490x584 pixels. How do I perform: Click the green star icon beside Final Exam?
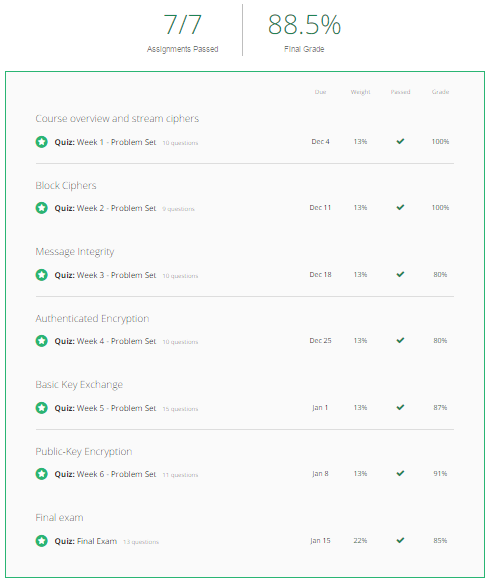42,541
